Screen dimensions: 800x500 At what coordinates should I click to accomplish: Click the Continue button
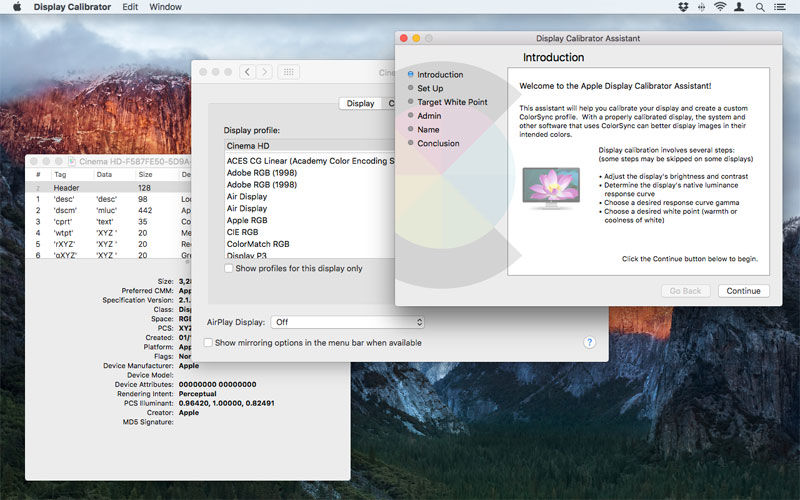(743, 291)
